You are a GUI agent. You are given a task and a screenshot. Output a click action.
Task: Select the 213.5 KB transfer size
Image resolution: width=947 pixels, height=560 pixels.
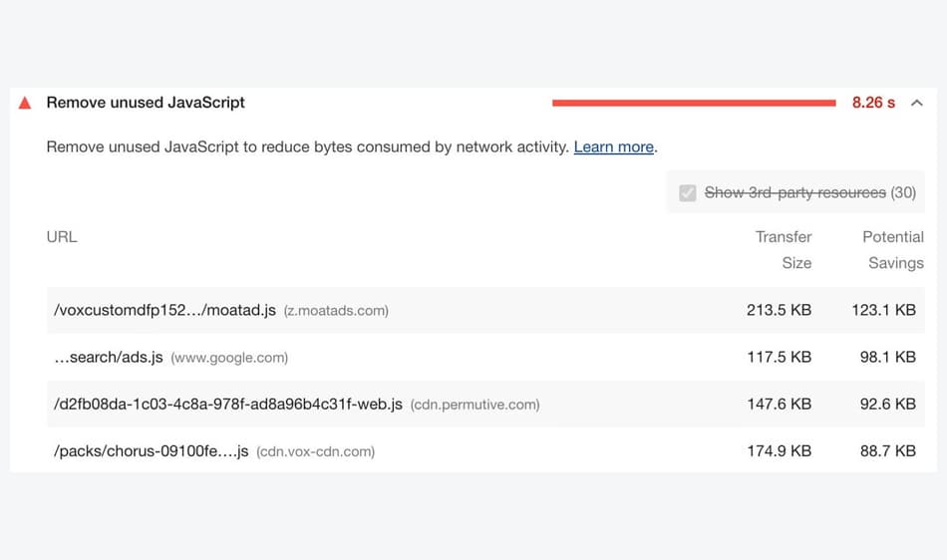(780, 310)
